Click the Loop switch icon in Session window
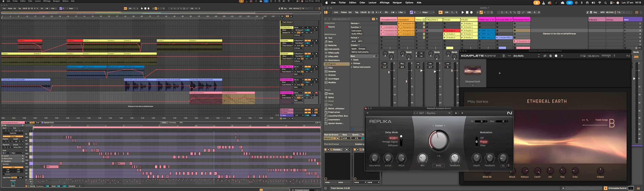644x191 pixels. point(519,12)
